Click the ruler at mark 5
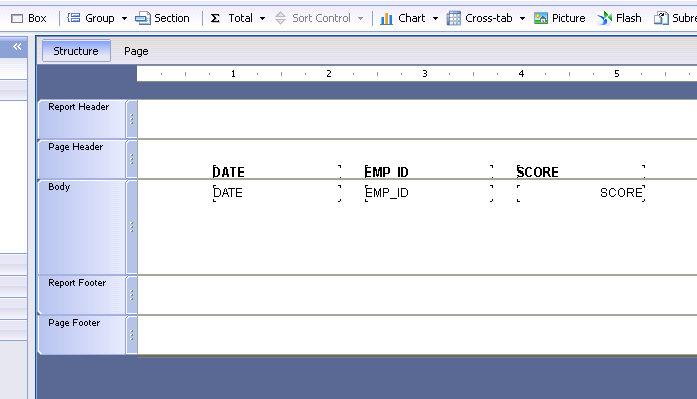The width and height of the screenshot is (697, 399). tap(617, 74)
